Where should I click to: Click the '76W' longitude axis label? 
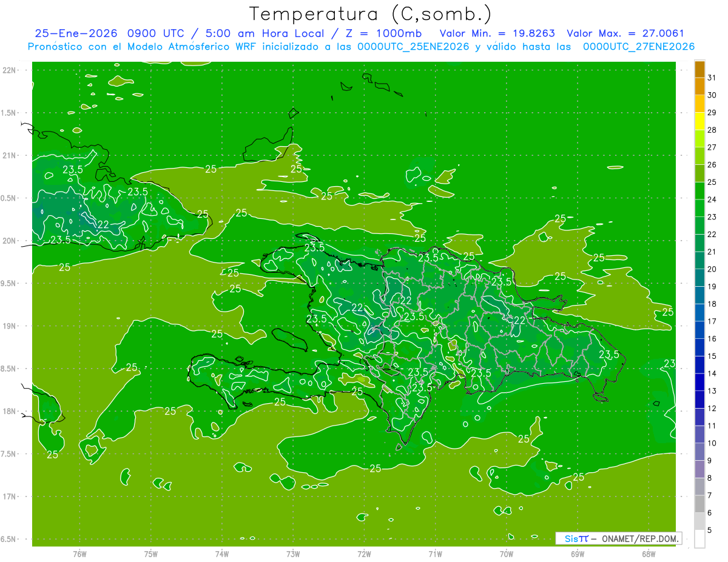click(79, 554)
